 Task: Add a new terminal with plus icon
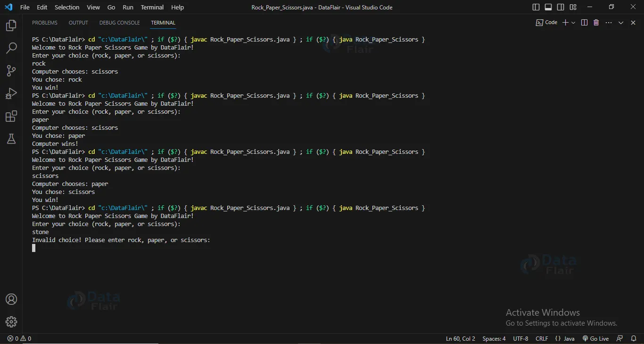click(x=566, y=23)
